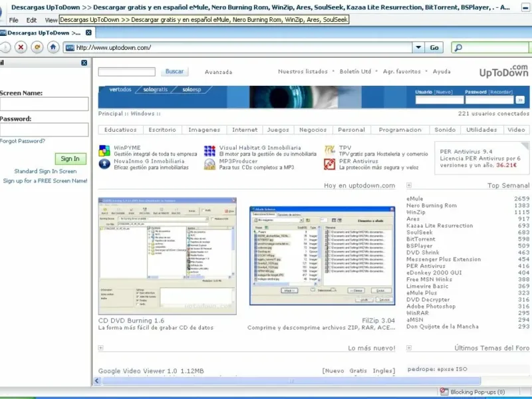
Task: Click the WinPYME program icon
Action: [x=104, y=150]
